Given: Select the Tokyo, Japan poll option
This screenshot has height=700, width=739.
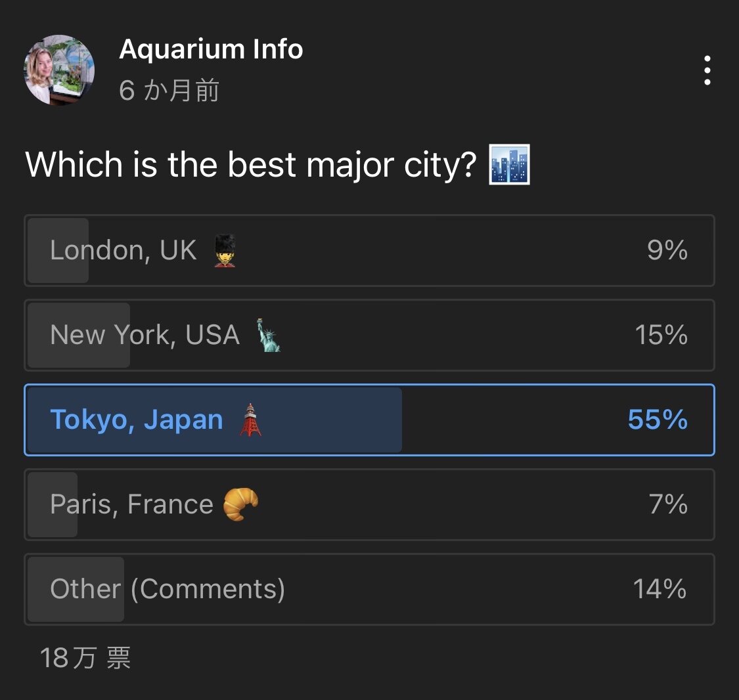Looking at the screenshot, I should click(x=369, y=420).
